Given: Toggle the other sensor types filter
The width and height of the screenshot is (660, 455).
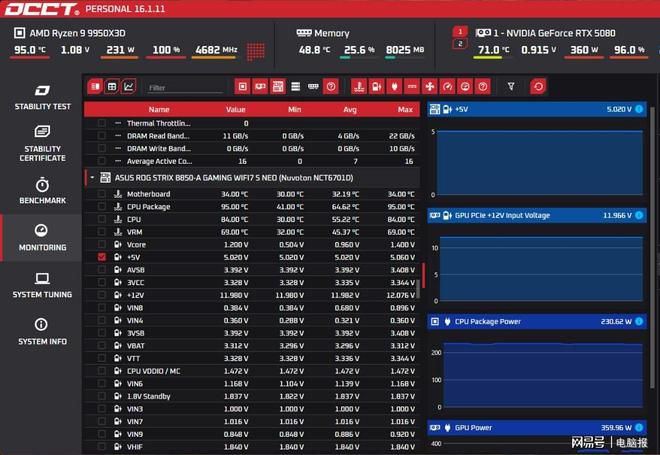Looking at the screenshot, I should [483, 87].
